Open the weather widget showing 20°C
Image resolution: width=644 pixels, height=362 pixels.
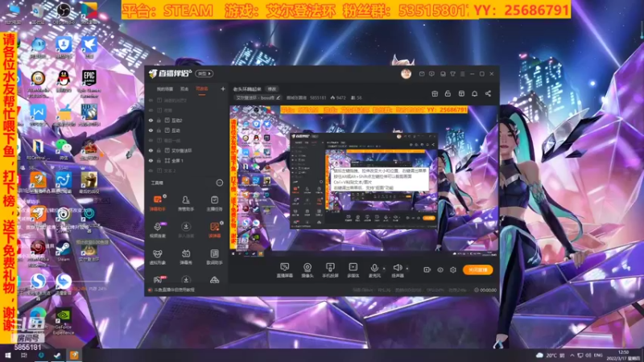pyautogui.click(x=551, y=356)
